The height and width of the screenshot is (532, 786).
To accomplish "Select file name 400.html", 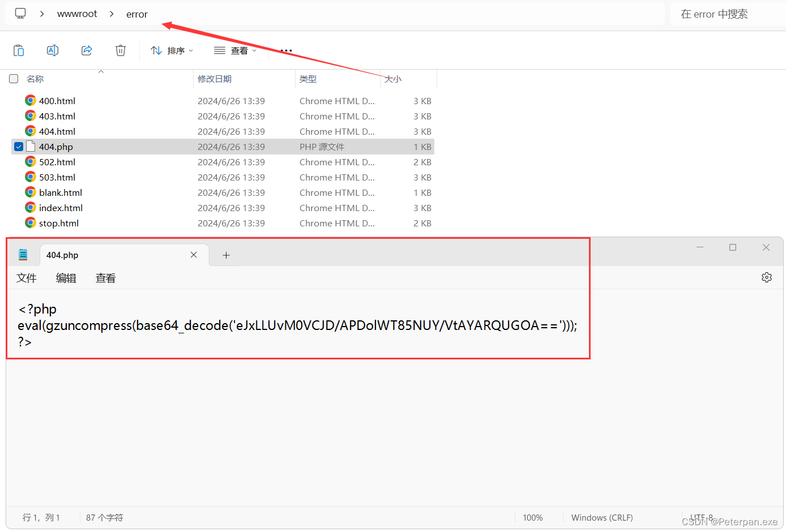I will [57, 101].
